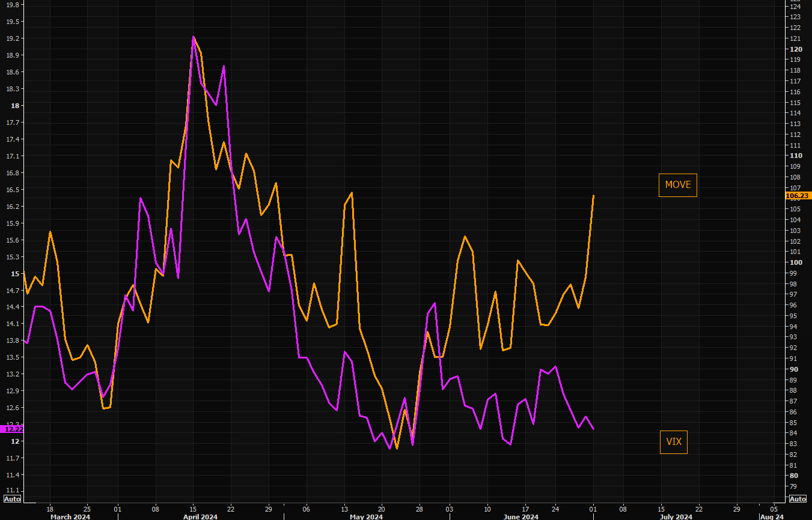
Task: Click the 95 value on the right axis
Action: (793, 316)
